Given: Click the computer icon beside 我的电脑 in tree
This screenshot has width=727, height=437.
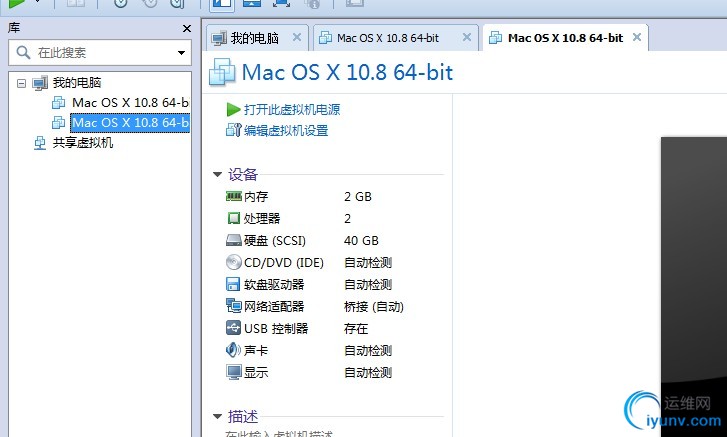Looking at the screenshot, I should point(40,83).
